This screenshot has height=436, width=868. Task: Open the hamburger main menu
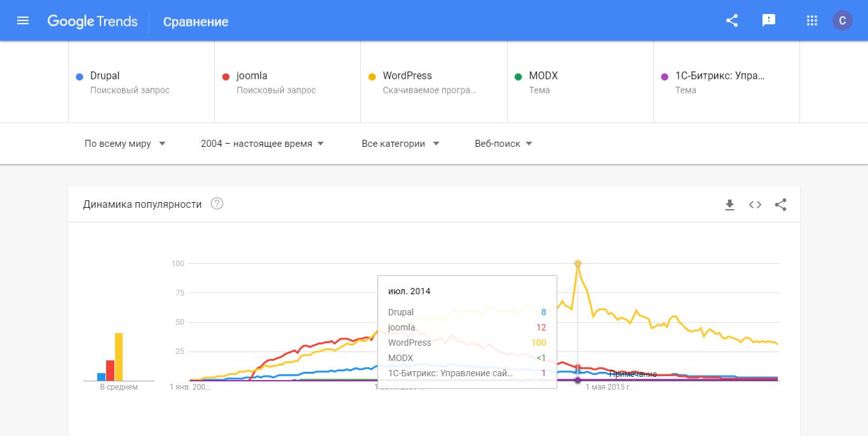[x=23, y=21]
